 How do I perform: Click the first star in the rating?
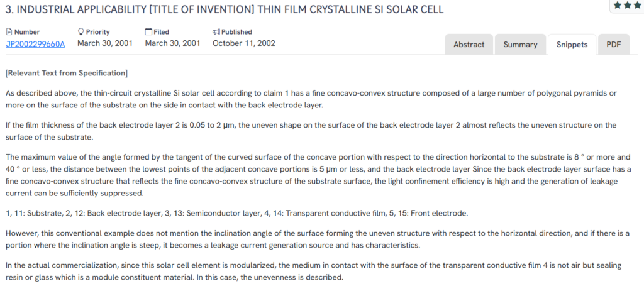(x=617, y=5)
